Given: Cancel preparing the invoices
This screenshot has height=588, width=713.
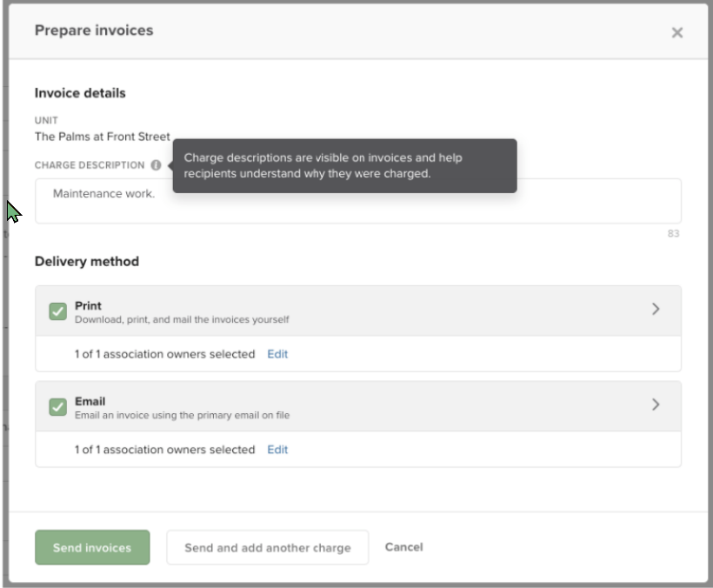Looking at the screenshot, I should tap(403, 547).
